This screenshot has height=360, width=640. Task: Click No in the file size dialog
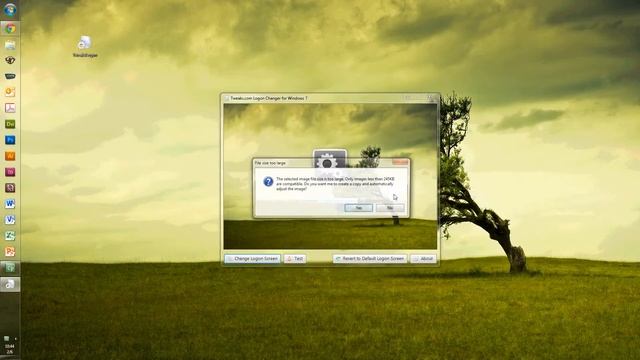pyautogui.click(x=390, y=208)
